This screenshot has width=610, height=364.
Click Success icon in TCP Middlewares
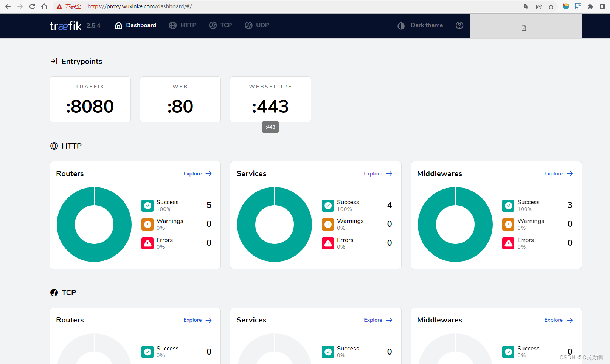click(508, 352)
